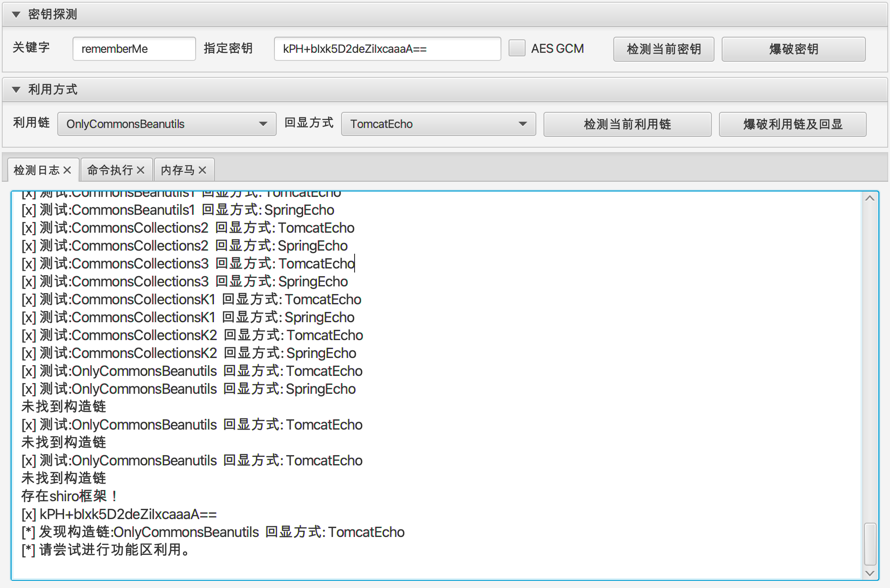Viewport: 890px width, 588px height.
Task: Click the 利用方式 section title
Action: 53,89
